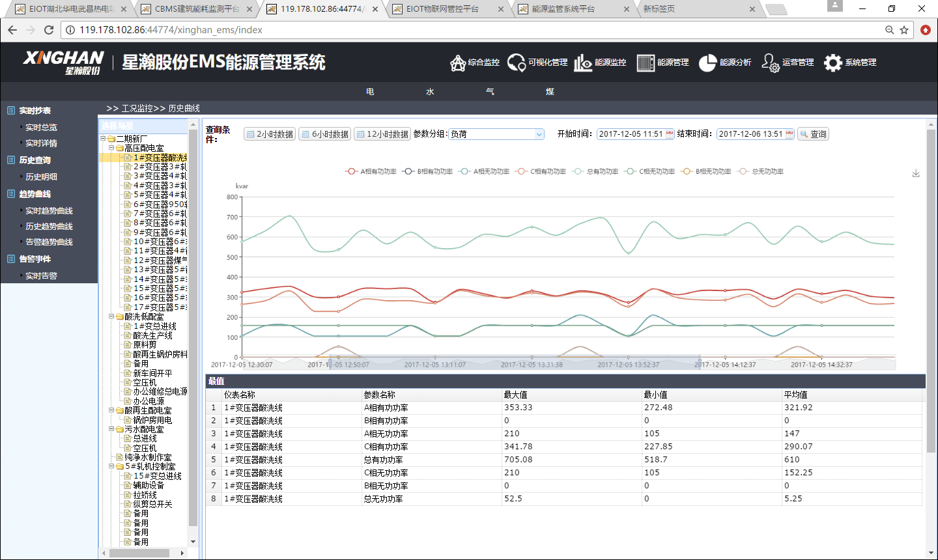The image size is (938, 560).
Task: Open 综合监控 icon in top navigation
Action: pos(458,63)
